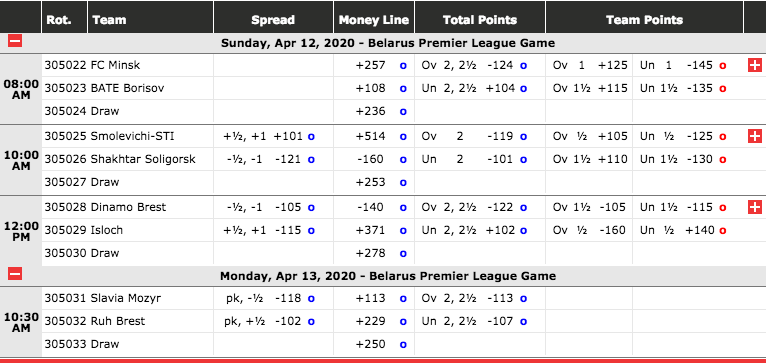The width and height of the screenshot is (766, 363).
Task: Collapse the Sunday, Apr 12 games section
Action: 15,41
